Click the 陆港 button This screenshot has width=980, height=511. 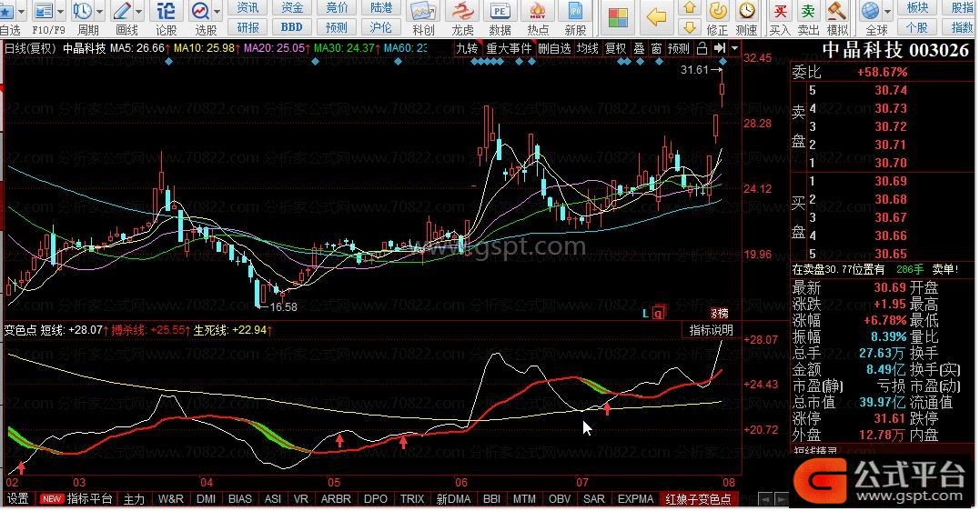(381, 7)
